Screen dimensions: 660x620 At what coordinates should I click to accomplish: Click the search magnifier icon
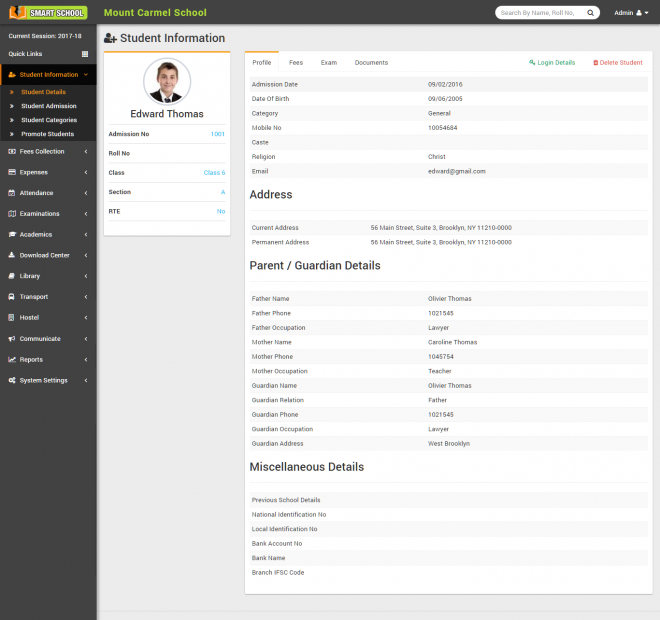(x=590, y=13)
